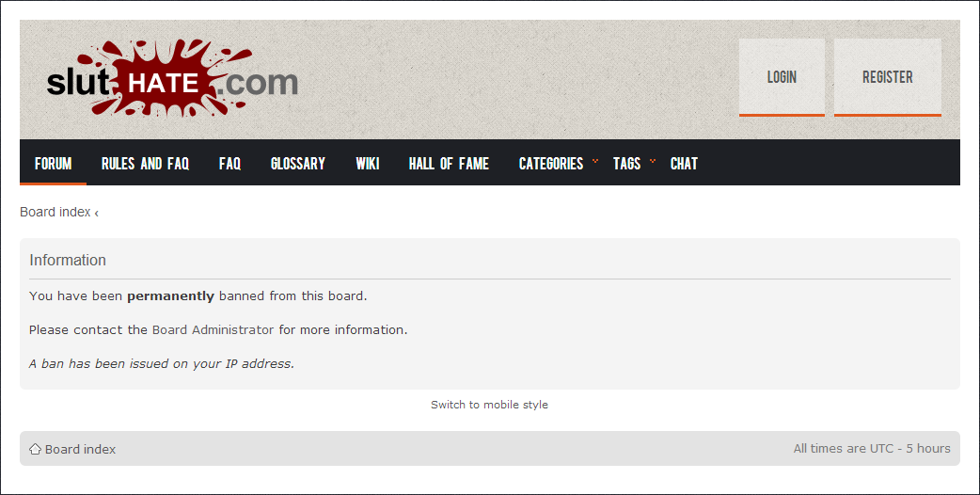Open the Login button
Screen dimensions: 980x495
click(782, 77)
